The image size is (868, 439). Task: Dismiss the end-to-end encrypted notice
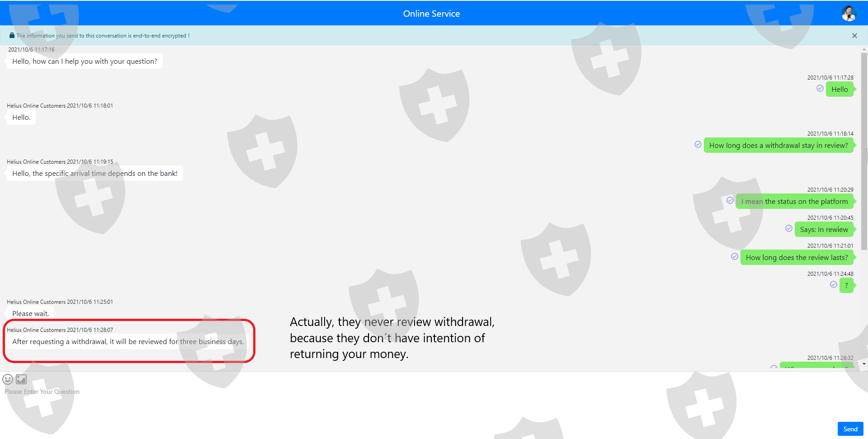click(854, 36)
